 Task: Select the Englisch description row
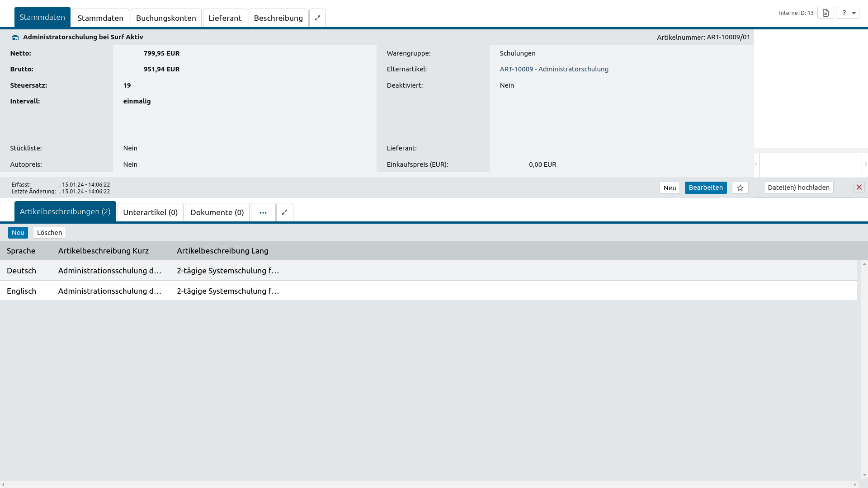(x=21, y=291)
